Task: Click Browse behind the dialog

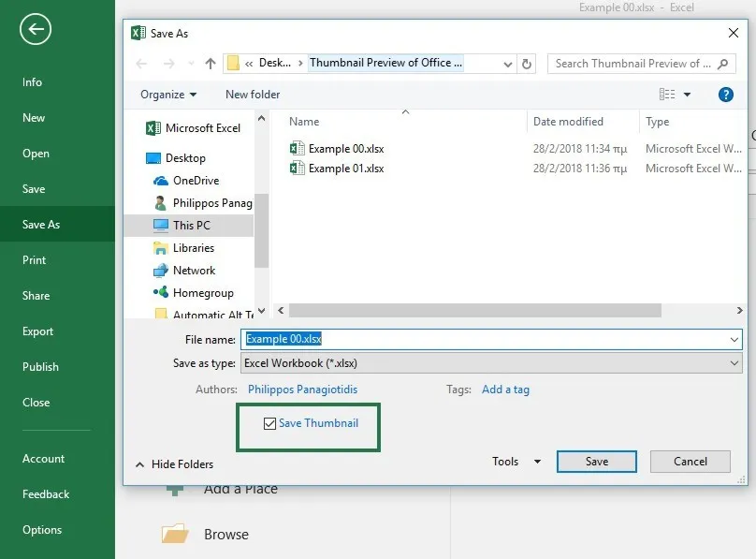Action: tap(226, 535)
